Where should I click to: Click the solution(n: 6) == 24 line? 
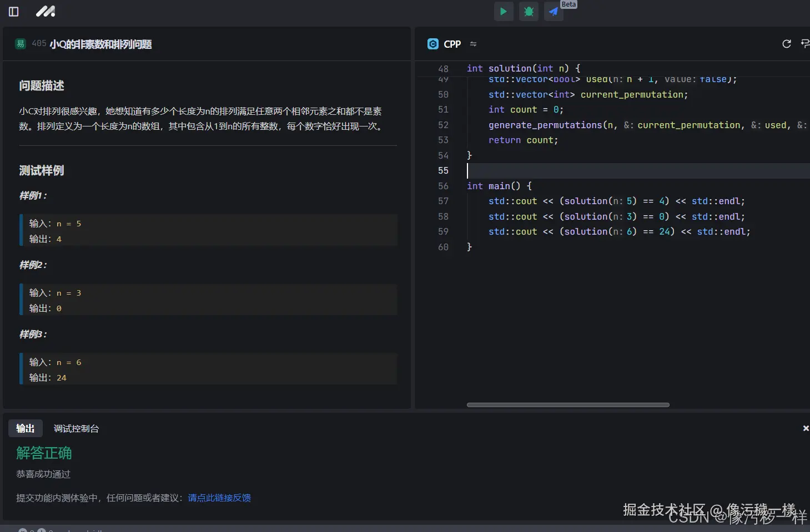[620, 231]
